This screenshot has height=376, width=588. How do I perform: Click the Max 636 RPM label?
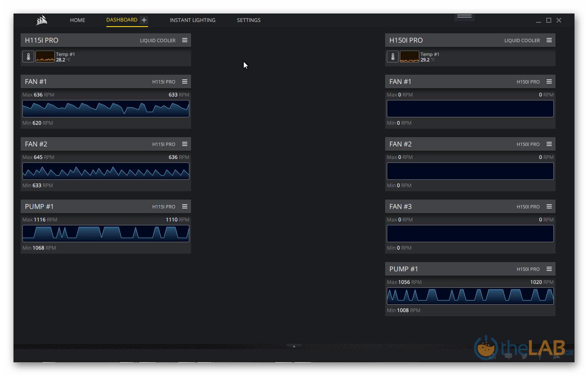click(x=38, y=95)
